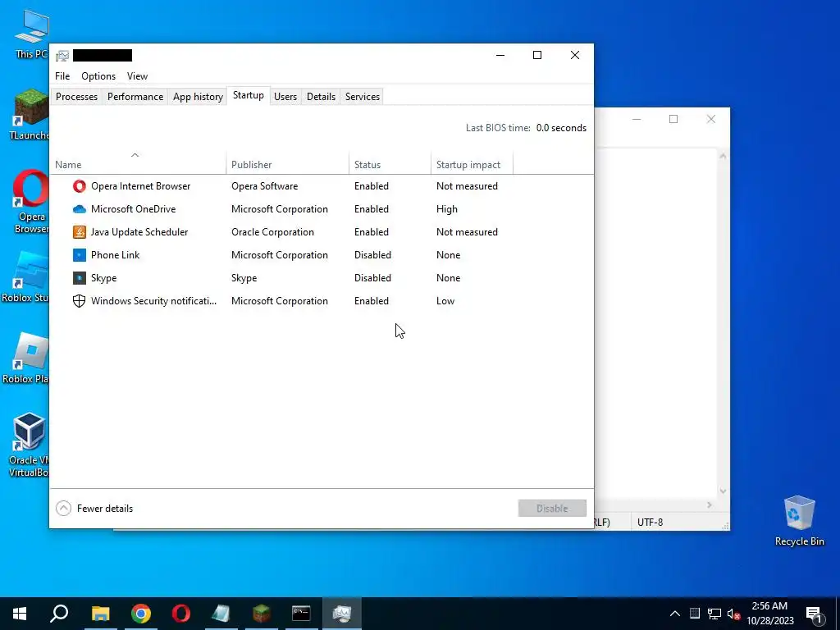
Task: Click the Task Manager title bar icon
Action: tap(62, 55)
